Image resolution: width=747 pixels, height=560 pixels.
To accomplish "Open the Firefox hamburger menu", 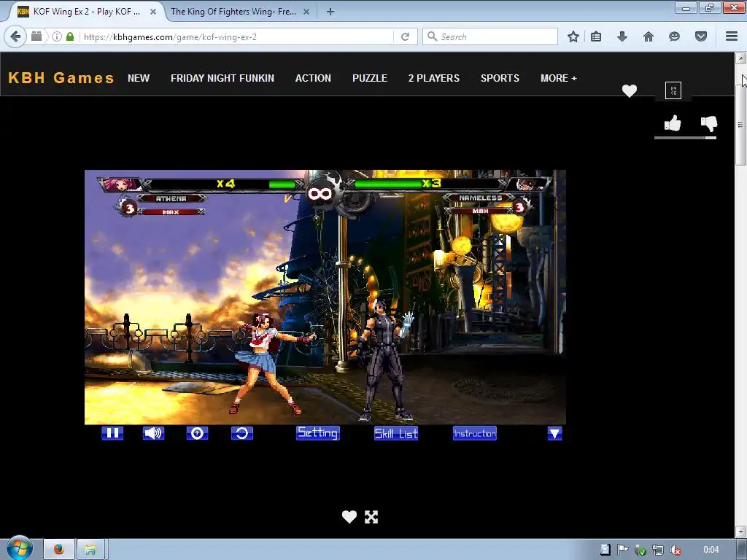I will pyautogui.click(x=732, y=36).
